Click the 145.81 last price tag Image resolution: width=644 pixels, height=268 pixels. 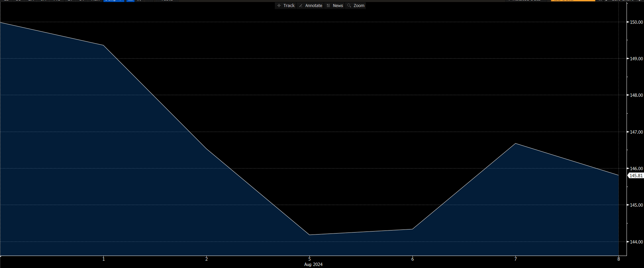tap(636, 176)
